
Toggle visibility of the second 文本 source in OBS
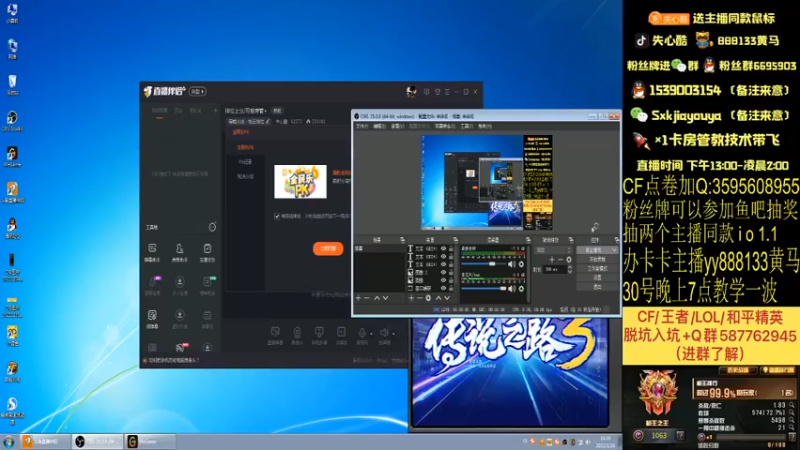(x=443, y=256)
